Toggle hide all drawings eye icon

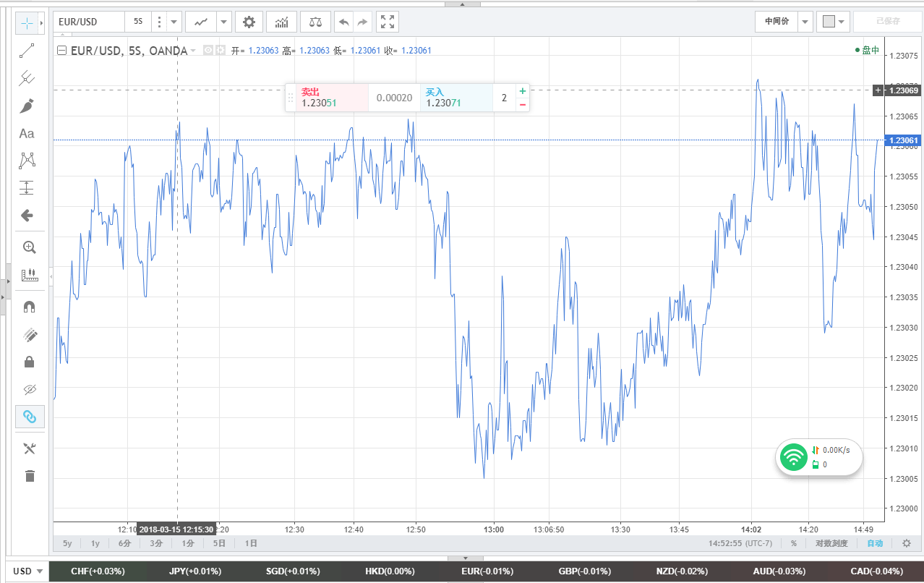tap(30, 390)
